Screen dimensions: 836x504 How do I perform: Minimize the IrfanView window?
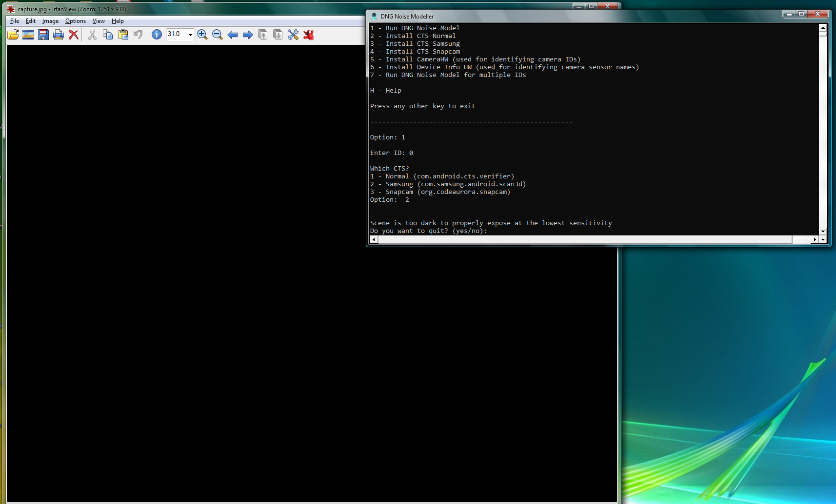578,6
